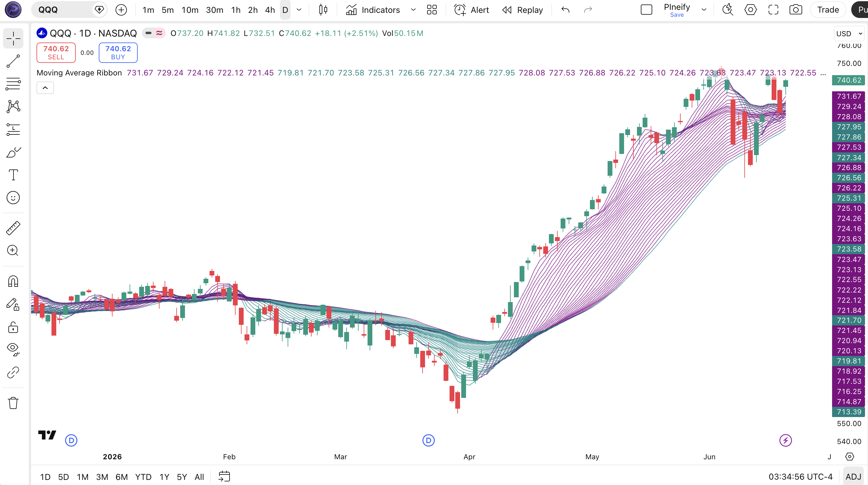Select the 30m timeframe
This screenshot has width=868, height=485.
214,10
